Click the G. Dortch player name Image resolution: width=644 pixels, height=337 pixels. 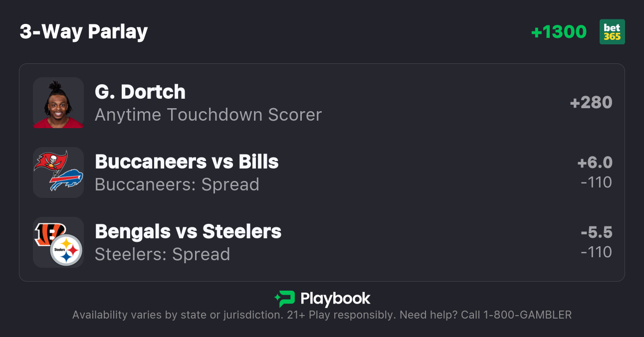(x=140, y=92)
